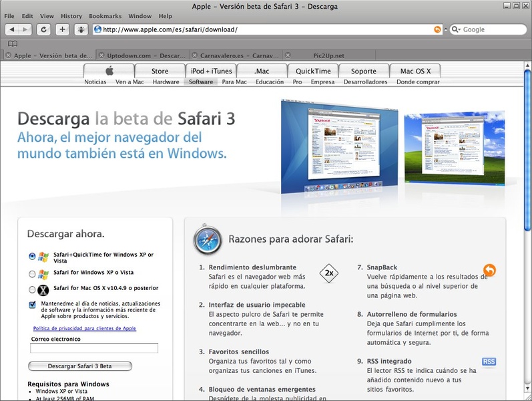This screenshot has height=401, width=532.
Task: Open the History menu
Action: (71, 15)
